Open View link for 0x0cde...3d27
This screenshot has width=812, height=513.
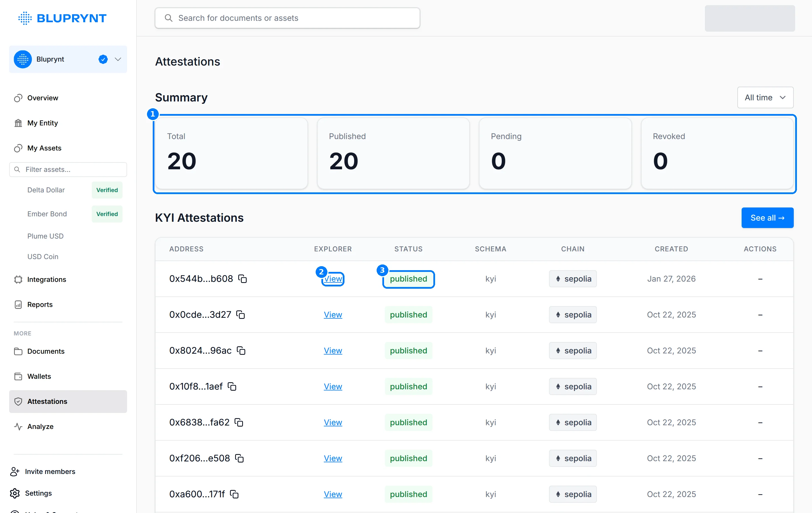333,315
